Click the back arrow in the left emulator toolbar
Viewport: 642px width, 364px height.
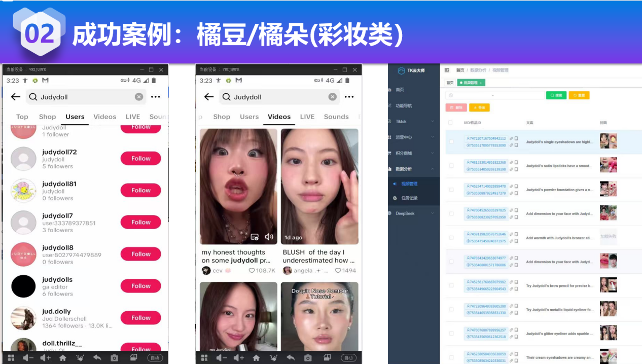(97, 358)
